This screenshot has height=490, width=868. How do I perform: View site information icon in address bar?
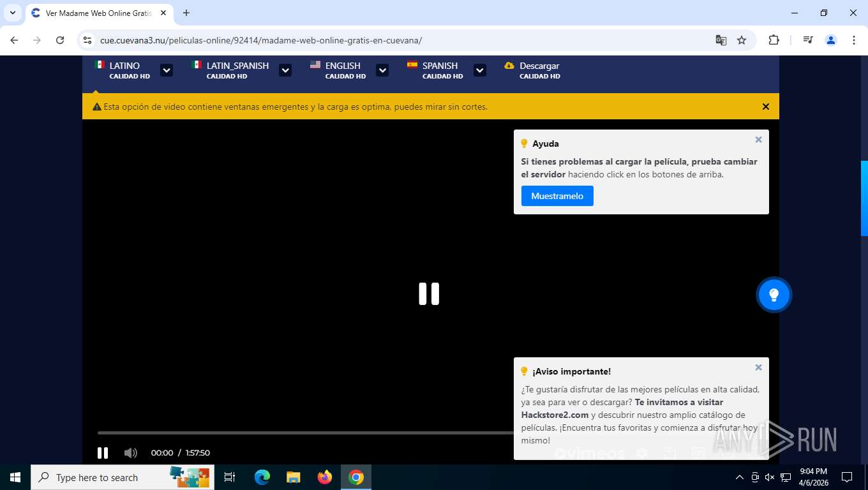tap(88, 40)
